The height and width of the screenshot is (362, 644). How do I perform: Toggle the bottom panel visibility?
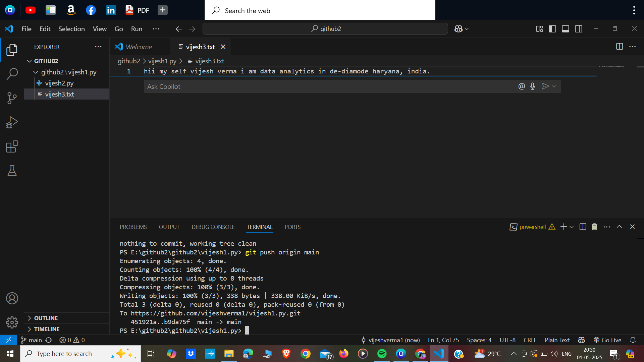click(566, 29)
